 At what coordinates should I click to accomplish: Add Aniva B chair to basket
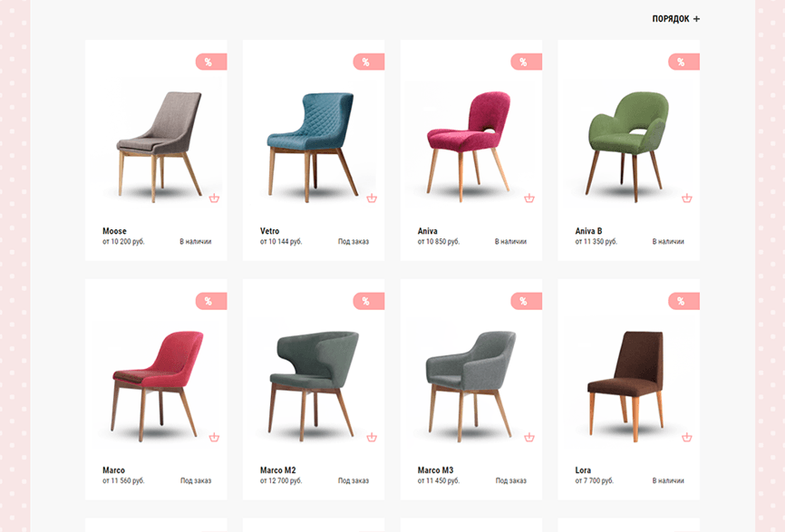(x=687, y=198)
